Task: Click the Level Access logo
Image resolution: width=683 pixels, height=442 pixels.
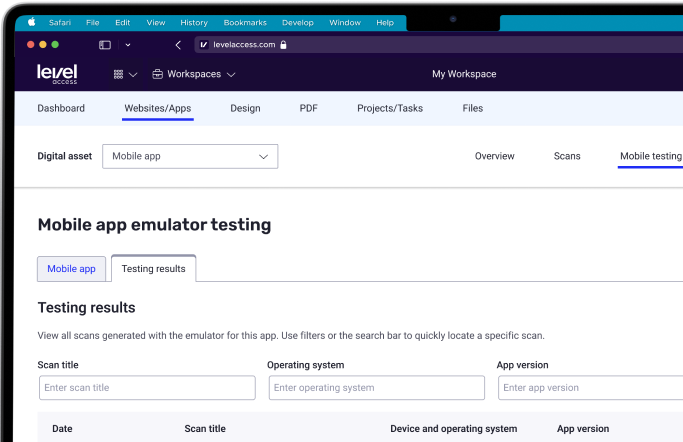Action: 57,74
